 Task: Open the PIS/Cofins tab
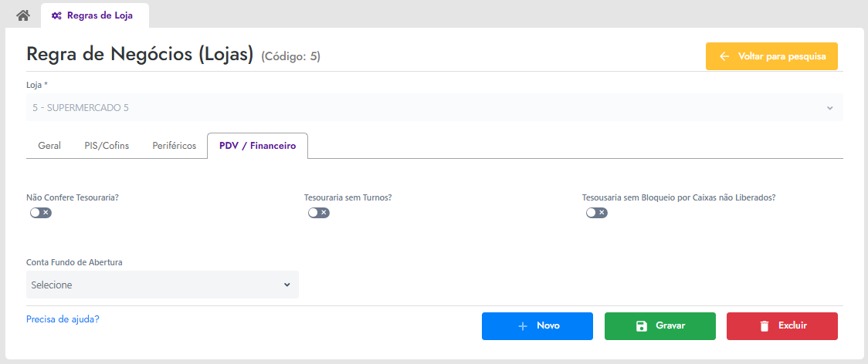pyautogui.click(x=107, y=146)
